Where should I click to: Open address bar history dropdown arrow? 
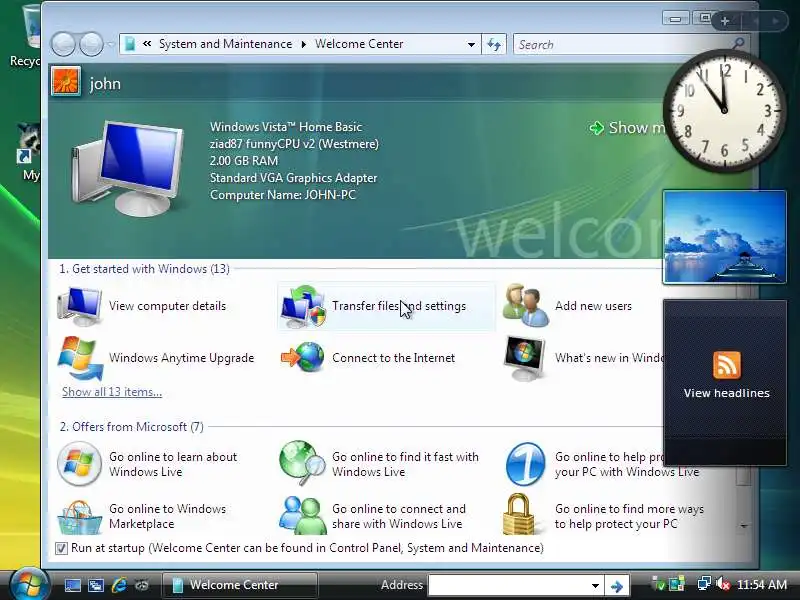tap(471, 44)
